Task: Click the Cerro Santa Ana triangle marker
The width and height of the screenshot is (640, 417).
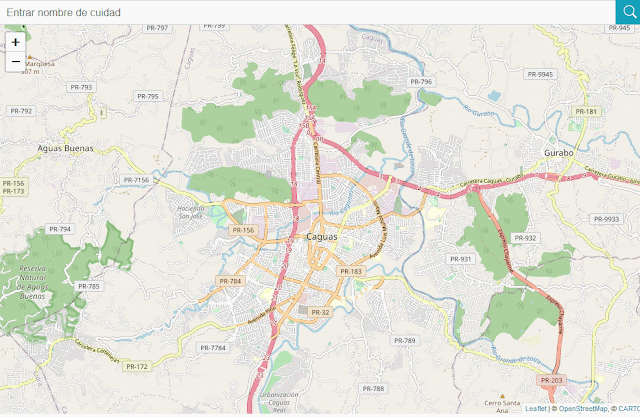Action: point(502,396)
